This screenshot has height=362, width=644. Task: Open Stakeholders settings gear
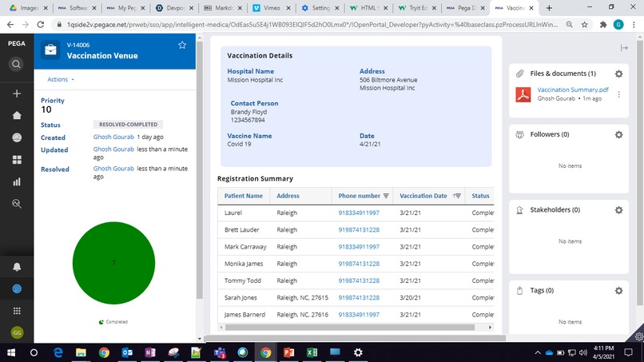coord(618,210)
